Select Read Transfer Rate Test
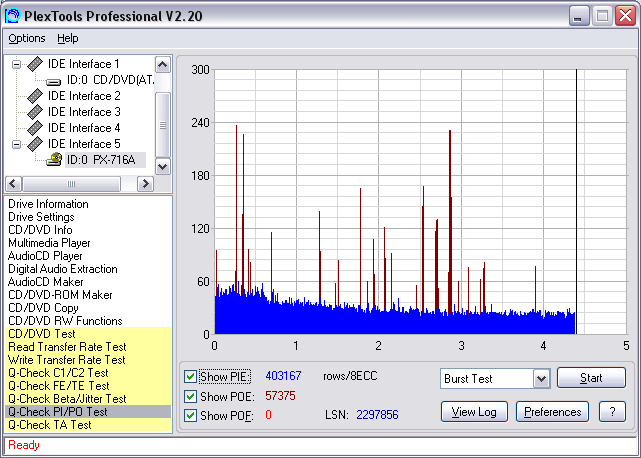This screenshot has width=641, height=458. (x=88, y=347)
